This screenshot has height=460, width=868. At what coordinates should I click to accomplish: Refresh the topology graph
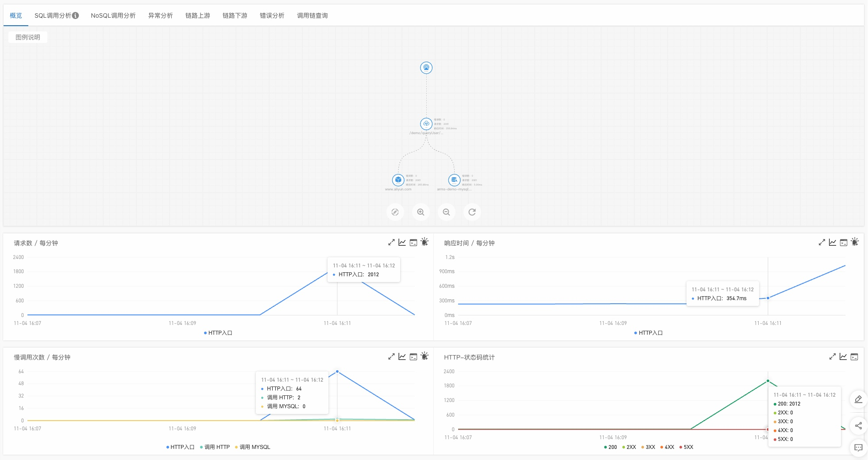[x=472, y=212]
